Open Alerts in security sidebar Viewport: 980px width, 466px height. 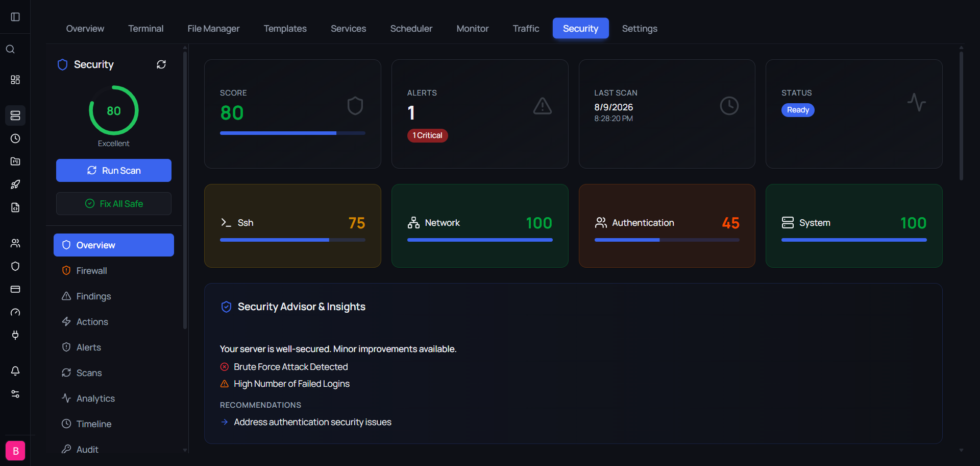coord(114,347)
